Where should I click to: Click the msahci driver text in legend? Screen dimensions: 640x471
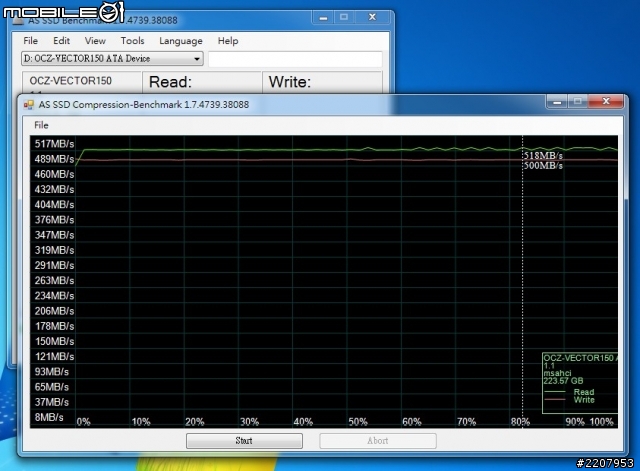(x=557, y=373)
